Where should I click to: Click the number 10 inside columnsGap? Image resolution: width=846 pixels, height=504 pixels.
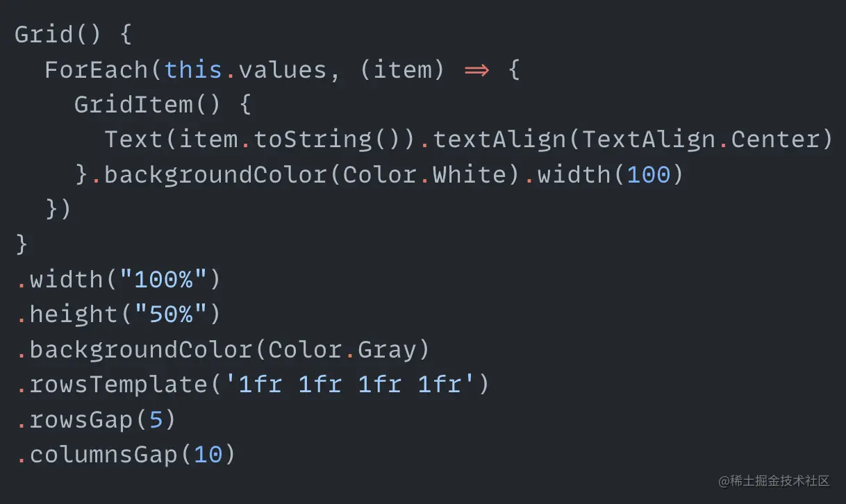click(x=208, y=454)
